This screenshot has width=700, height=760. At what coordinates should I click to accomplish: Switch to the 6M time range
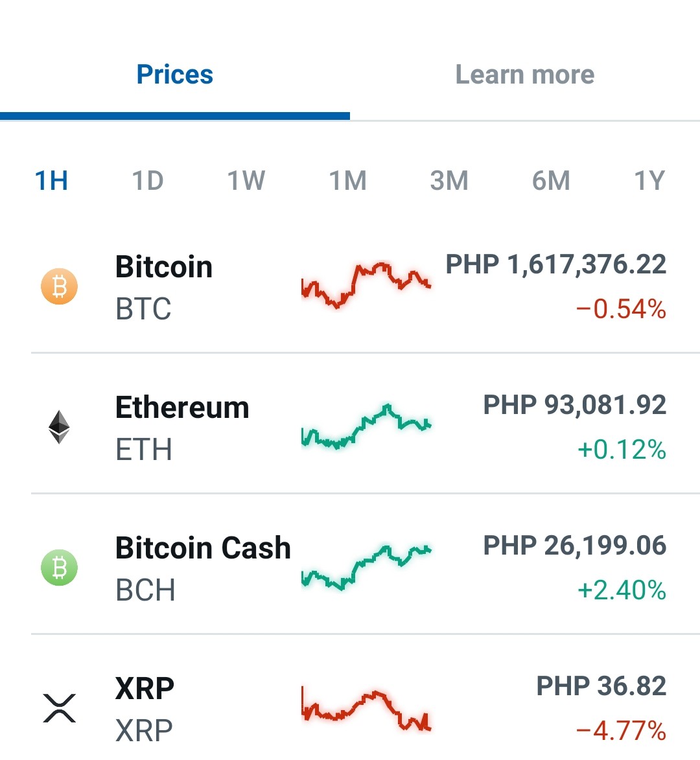click(x=551, y=181)
